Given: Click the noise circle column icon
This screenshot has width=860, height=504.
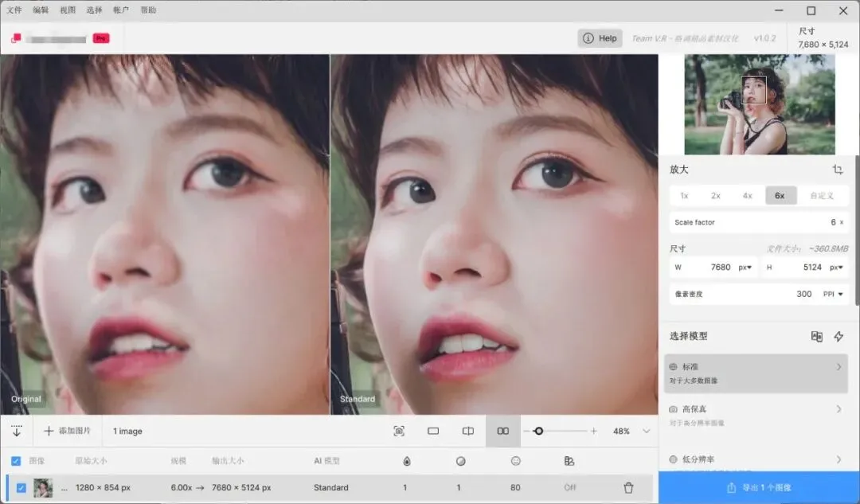Looking at the screenshot, I should [x=461, y=461].
